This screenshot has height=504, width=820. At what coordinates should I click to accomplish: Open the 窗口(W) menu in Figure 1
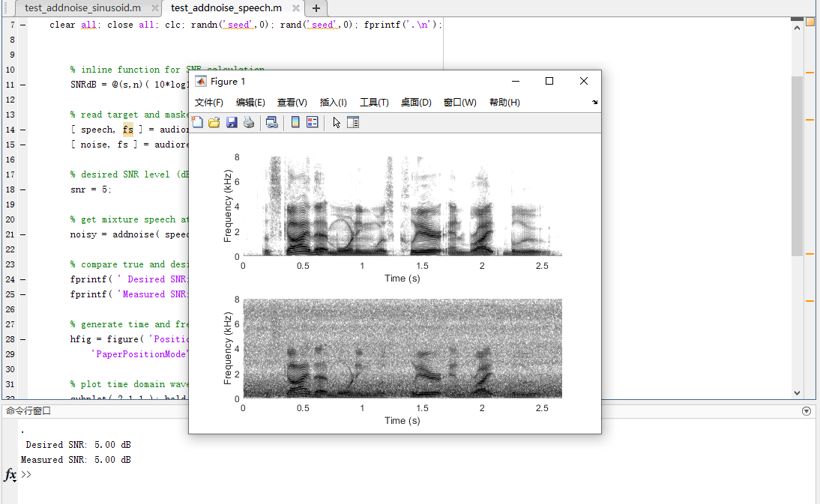(x=459, y=103)
